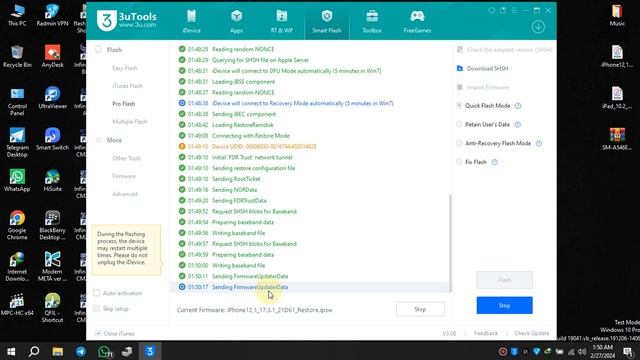Click Download SHSH
This screenshot has width=640, height=360.
[x=482, y=69]
